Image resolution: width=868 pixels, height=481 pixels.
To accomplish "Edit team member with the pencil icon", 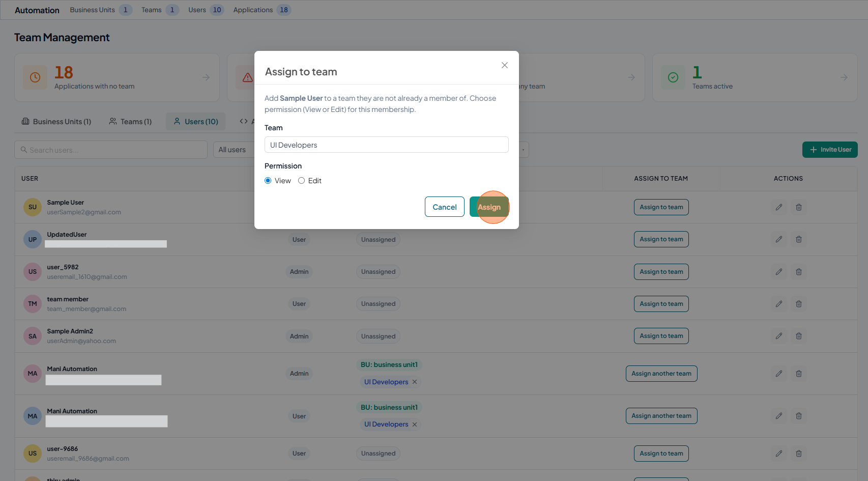I will (779, 304).
